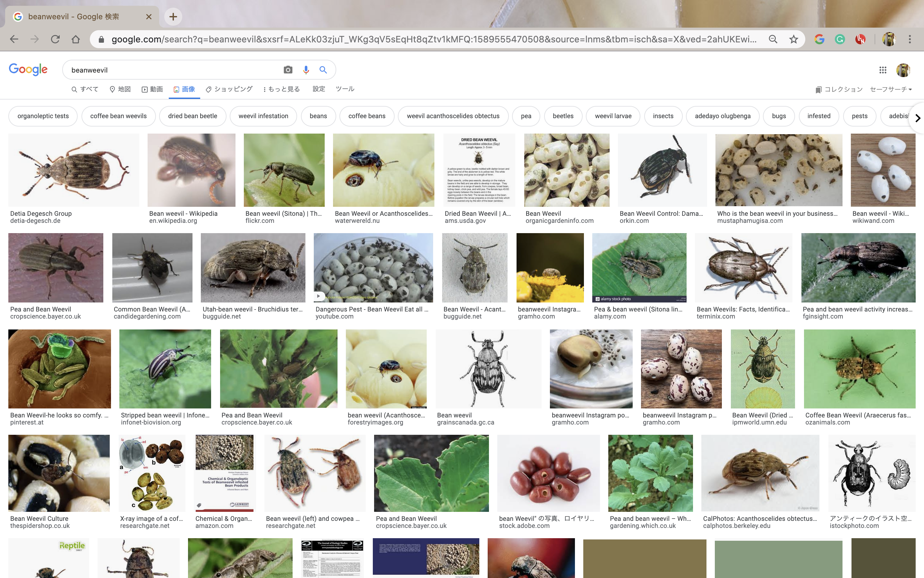Go back to the previous page
Screen dimensions: 924x578
tap(14, 39)
